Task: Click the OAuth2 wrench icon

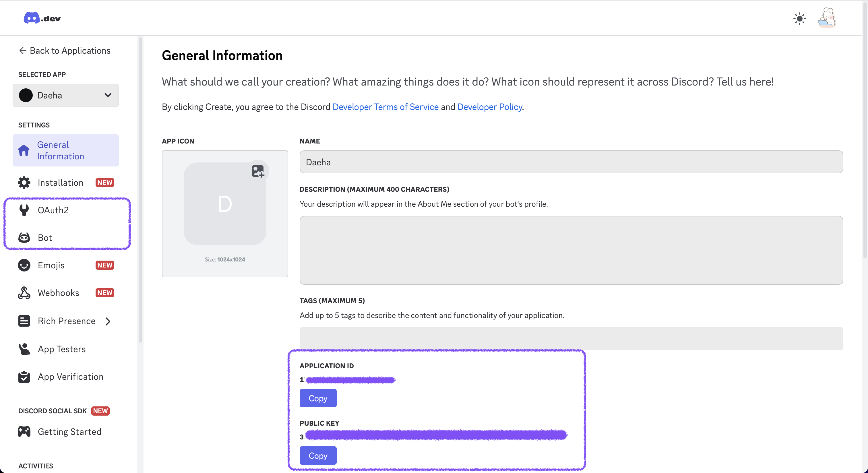Action: coord(24,210)
